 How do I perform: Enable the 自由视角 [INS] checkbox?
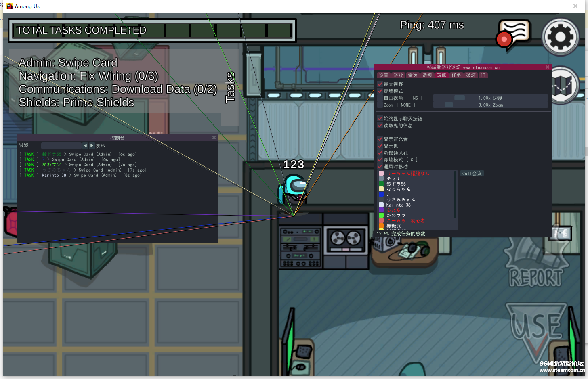pos(380,98)
